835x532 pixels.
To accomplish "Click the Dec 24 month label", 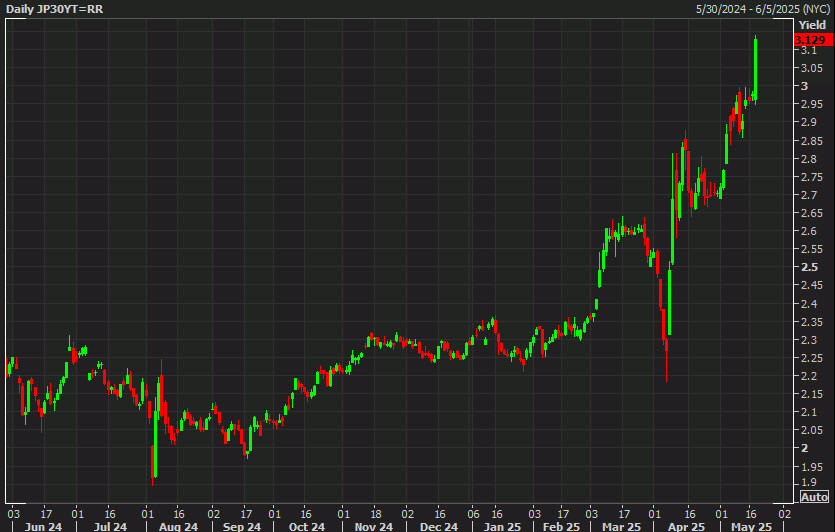I will tap(439, 527).
